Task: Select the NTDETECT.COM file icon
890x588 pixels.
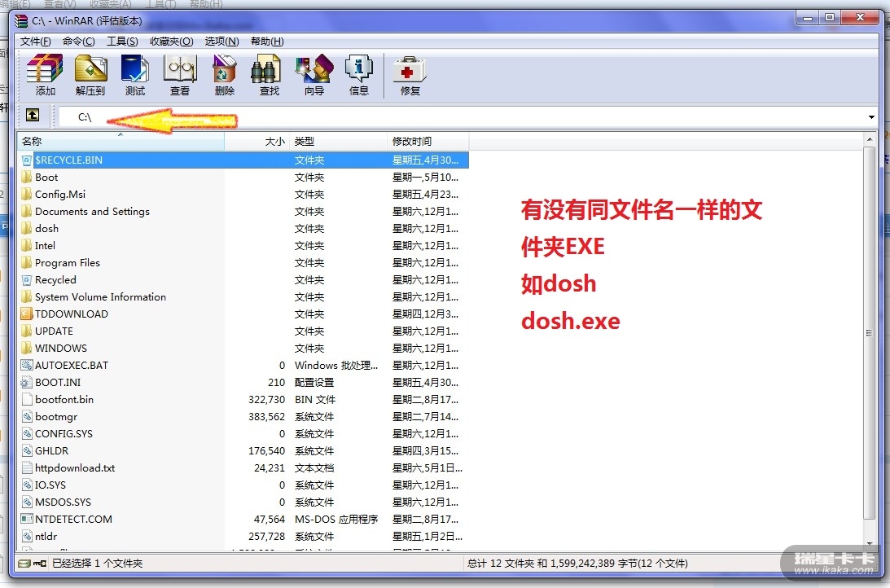Action: [27, 519]
